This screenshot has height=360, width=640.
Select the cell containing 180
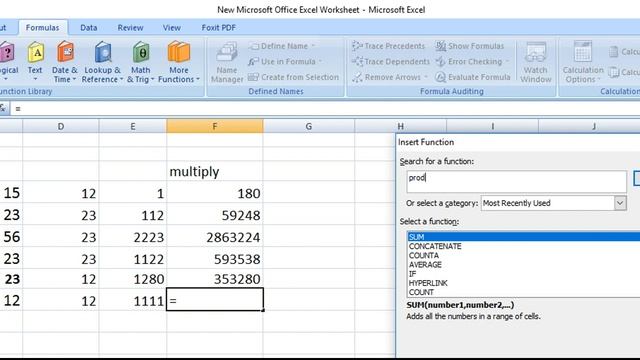pyautogui.click(x=215, y=192)
